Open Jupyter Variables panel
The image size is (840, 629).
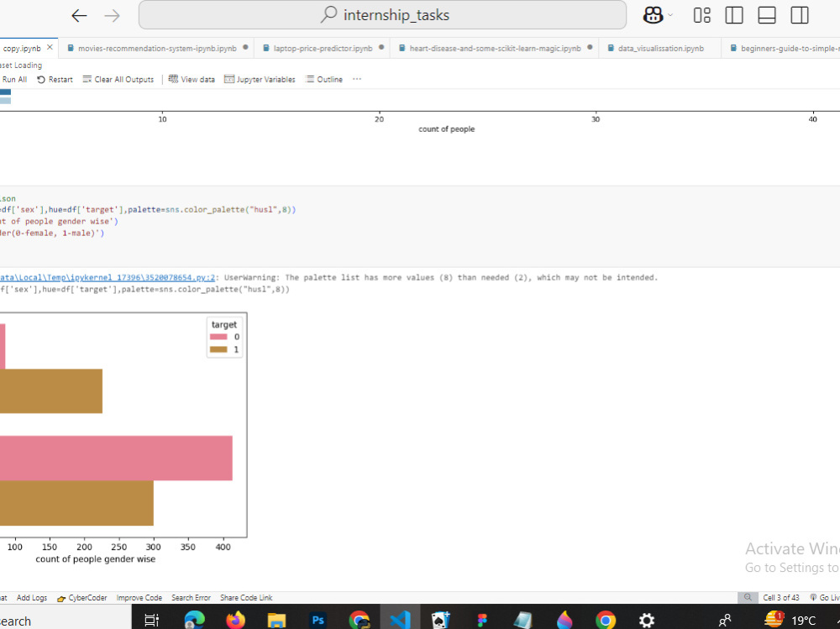pos(260,79)
